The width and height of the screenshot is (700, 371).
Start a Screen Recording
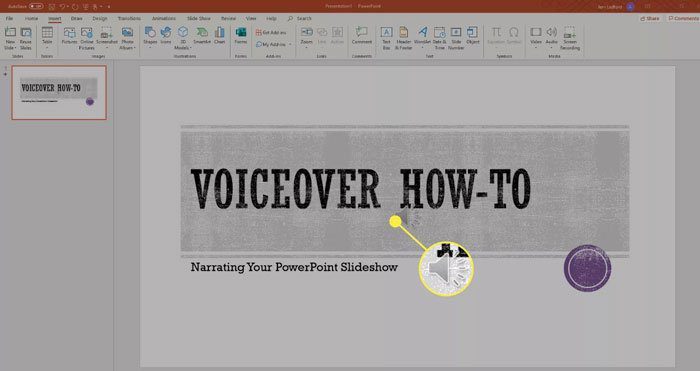tap(570, 38)
